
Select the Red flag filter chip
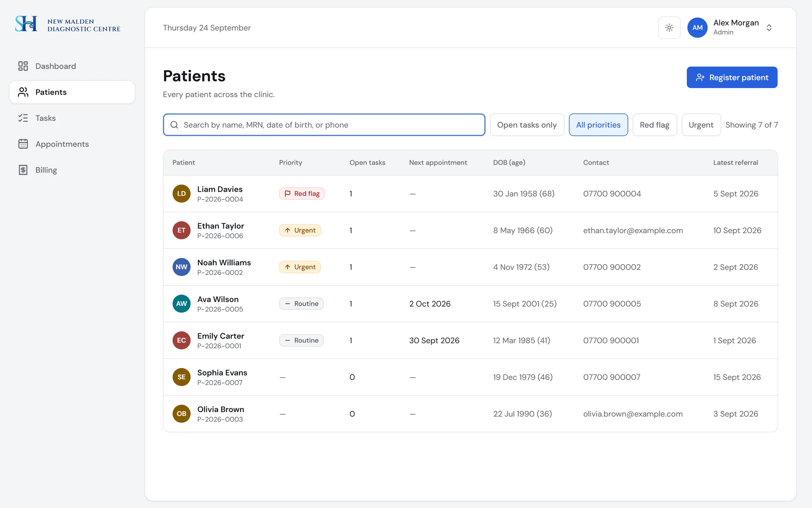tap(654, 125)
